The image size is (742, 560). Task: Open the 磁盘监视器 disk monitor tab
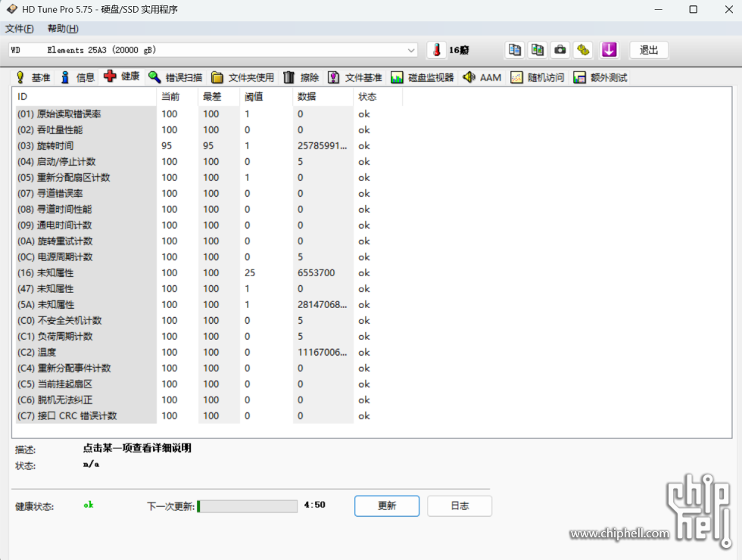pyautogui.click(x=422, y=77)
